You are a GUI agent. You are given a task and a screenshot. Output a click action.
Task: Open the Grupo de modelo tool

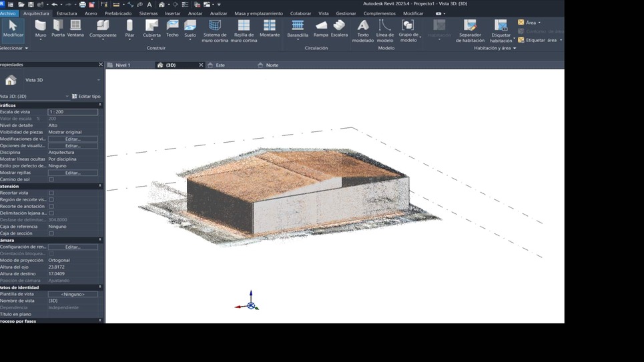pyautogui.click(x=408, y=31)
